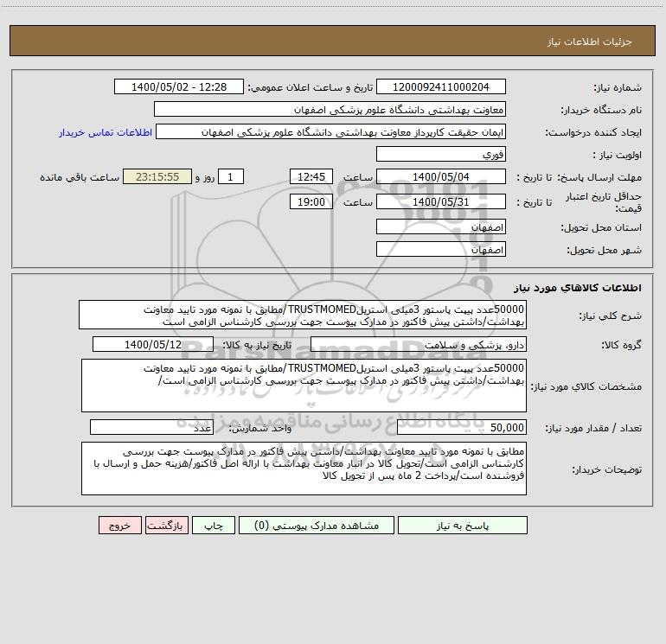Viewport: 666px width, 644px height.
Task: Click label 'مشخصات کالای مورد نیاز:'
Action: [586, 386]
